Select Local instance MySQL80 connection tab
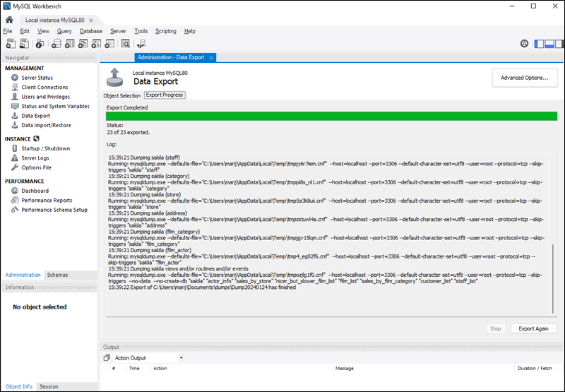 pyautogui.click(x=55, y=20)
